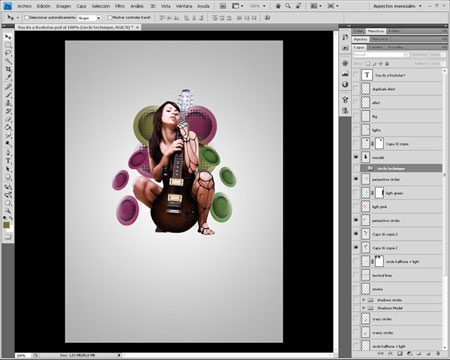This screenshot has height=360, width=450.
Task: Switch to the Ajustes tab
Action: click(x=360, y=39)
